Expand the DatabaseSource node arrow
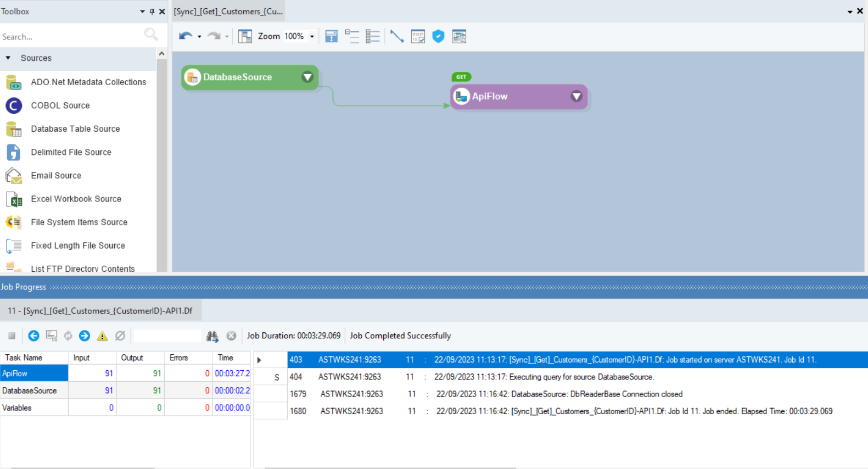The width and height of the screenshot is (868, 469). tap(307, 77)
